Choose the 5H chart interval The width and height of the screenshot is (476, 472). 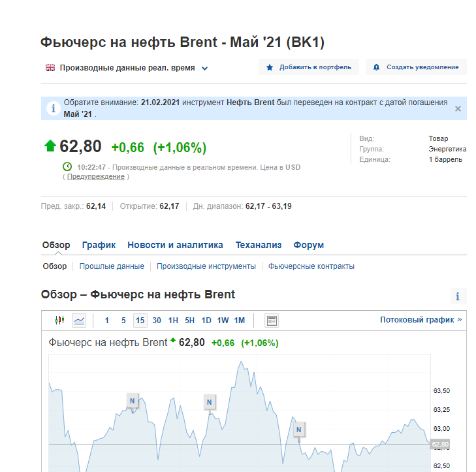point(190,321)
